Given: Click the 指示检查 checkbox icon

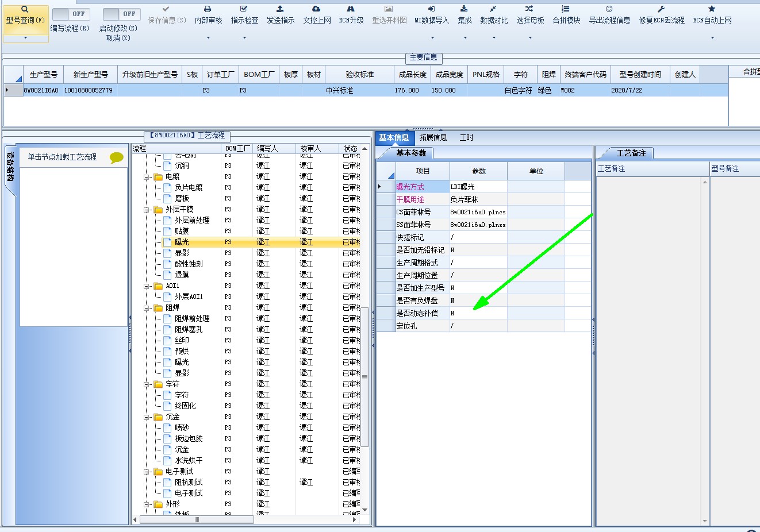Looking at the screenshot, I should point(244,9).
